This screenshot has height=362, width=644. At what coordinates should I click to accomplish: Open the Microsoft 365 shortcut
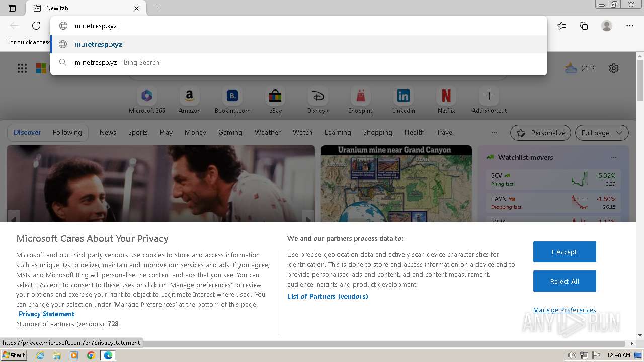pyautogui.click(x=147, y=101)
